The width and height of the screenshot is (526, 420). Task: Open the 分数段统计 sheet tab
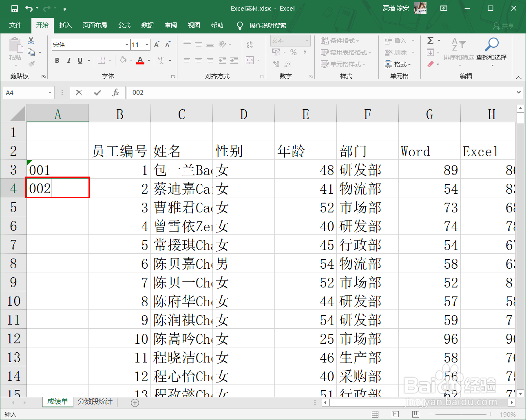click(94, 402)
